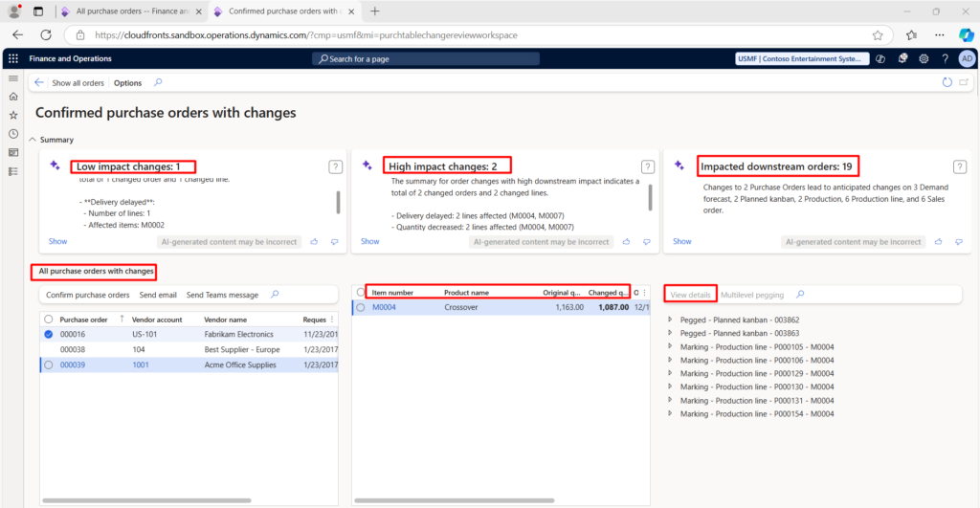Expand Marking - Production line - P000131
980x508 pixels.
(x=670, y=400)
